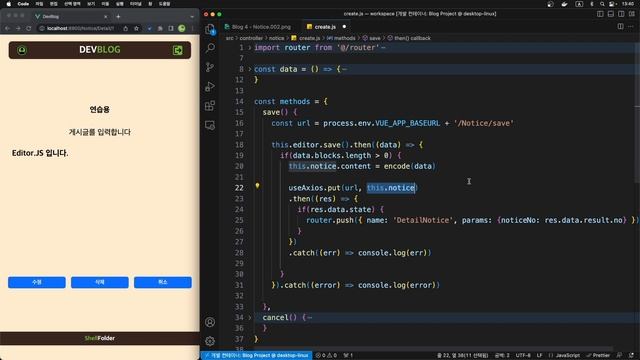This screenshot has width=640, height=360.
Task: Click the DEVBLOG header title
Action: pos(100,50)
